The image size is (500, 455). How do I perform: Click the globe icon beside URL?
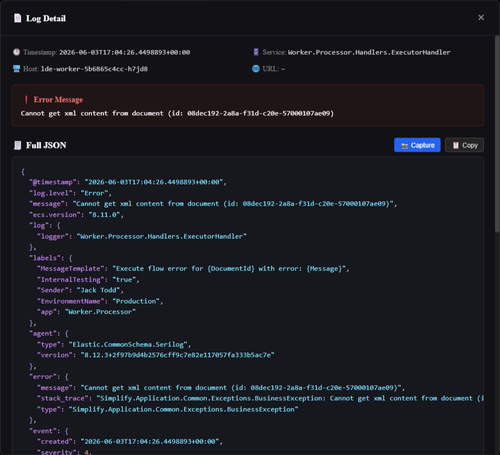pos(256,69)
